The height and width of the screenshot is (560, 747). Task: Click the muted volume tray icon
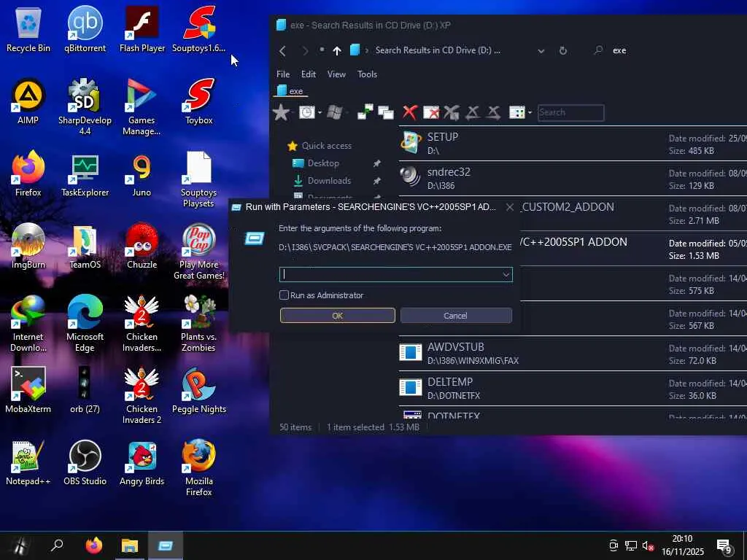click(x=647, y=545)
